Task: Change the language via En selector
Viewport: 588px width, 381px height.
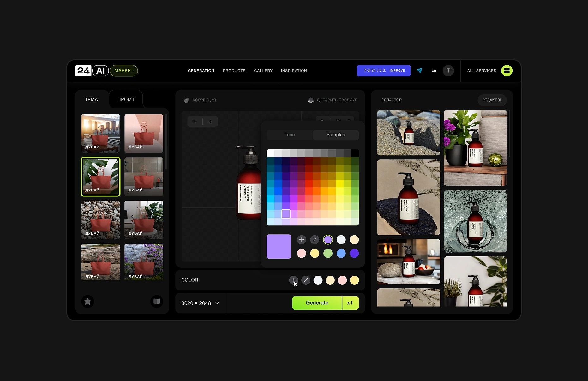Action: tap(434, 71)
